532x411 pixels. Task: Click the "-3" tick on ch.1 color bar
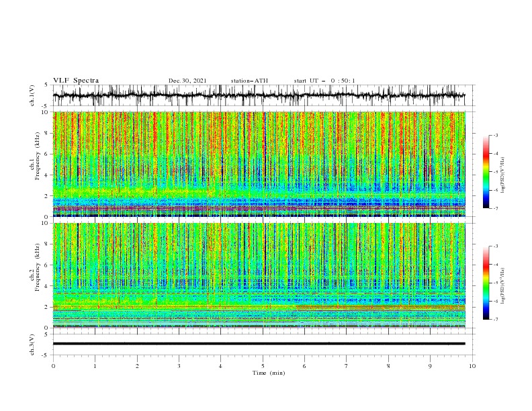[x=495, y=135]
